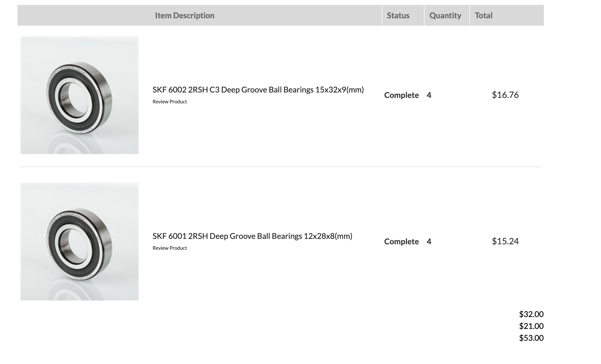Click quantity 4 in the SKF 6001 row

(x=429, y=242)
